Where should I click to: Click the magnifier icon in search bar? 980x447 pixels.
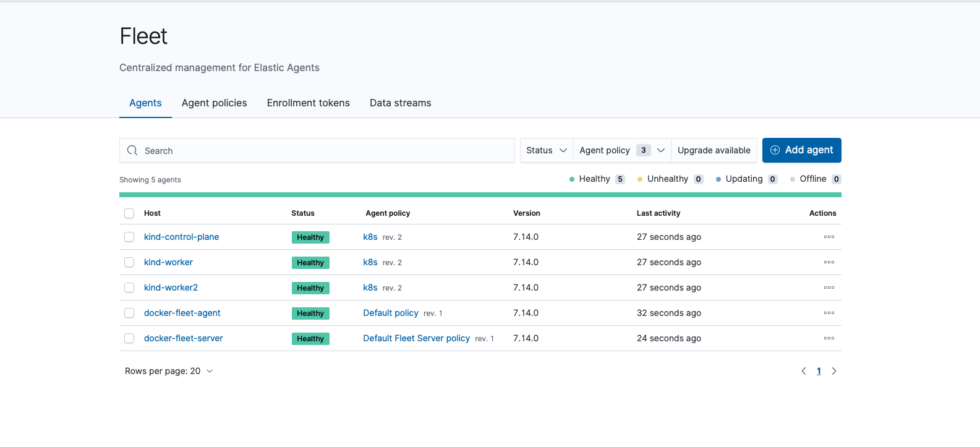(x=132, y=150)
